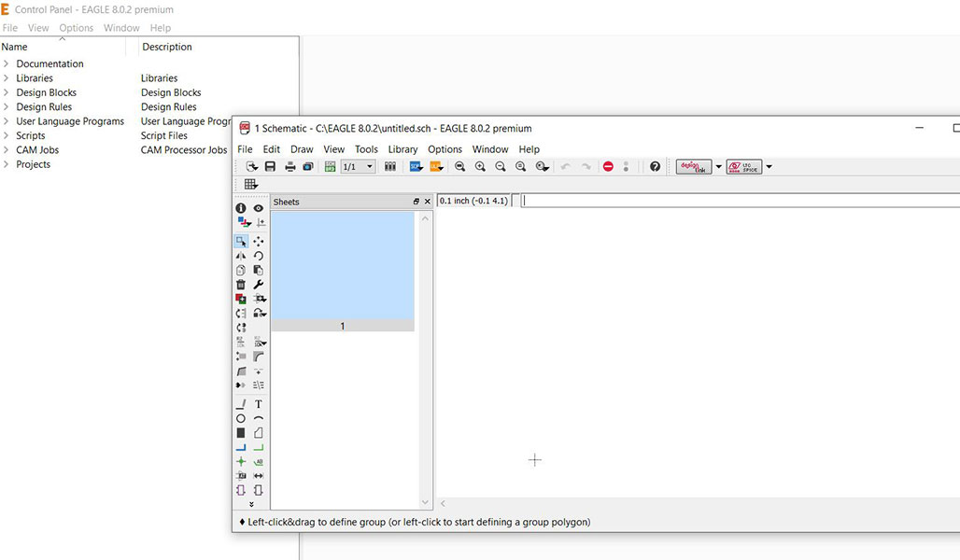Click the Zoom to fit icon
Image resolution: width=960 pixels, height=560 pixels.
coord(459,166)
